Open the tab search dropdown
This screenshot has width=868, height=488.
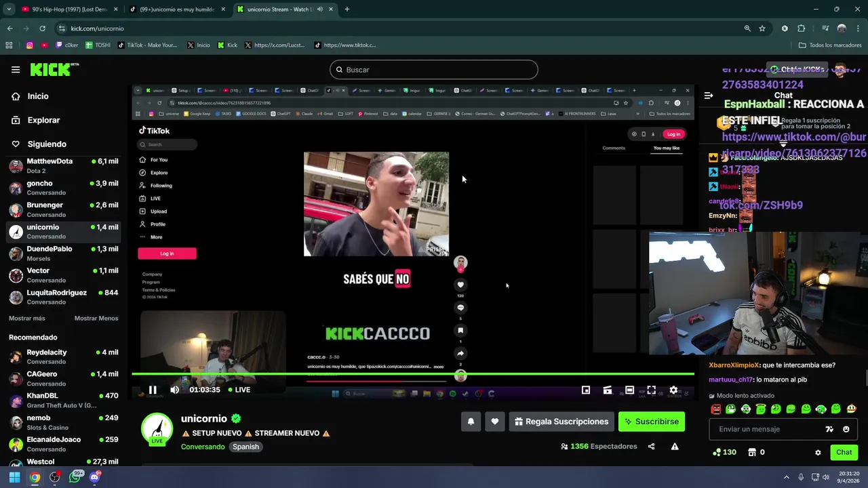pyautogui.click(x=9, y=9)
